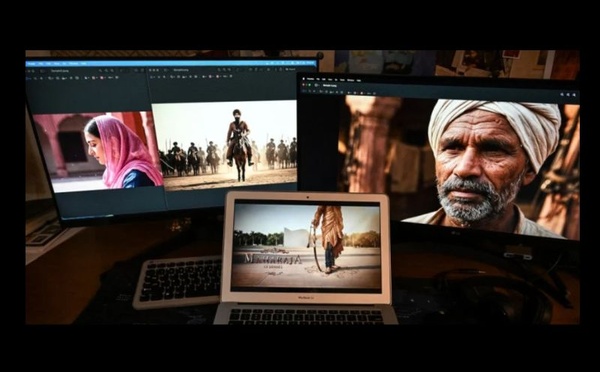Open the File menu on the right monitor
The height and width of the screenshot is (372, 600).
(318, 79)
